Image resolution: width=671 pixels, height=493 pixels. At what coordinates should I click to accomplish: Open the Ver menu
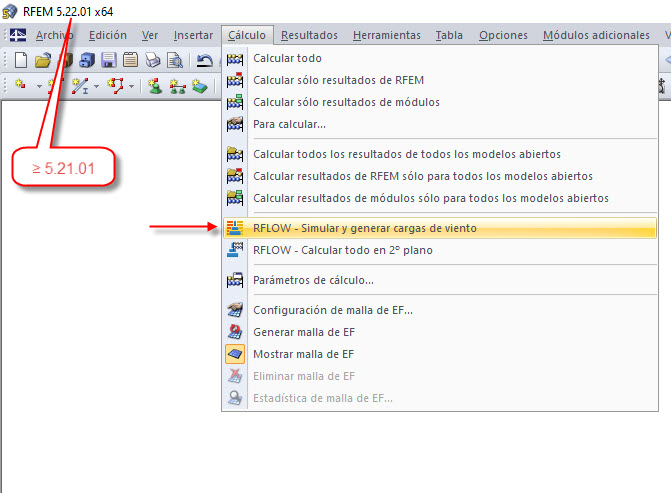pyautogui.click(x=150, y=35)
